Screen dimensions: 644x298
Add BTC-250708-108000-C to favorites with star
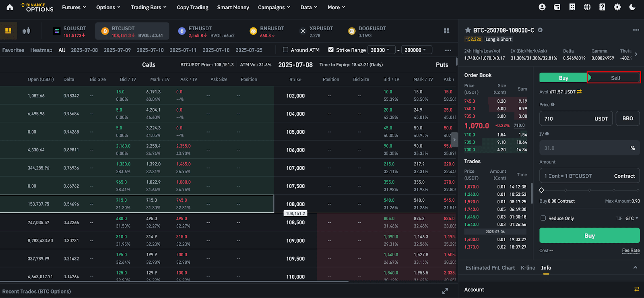point(468,30)
